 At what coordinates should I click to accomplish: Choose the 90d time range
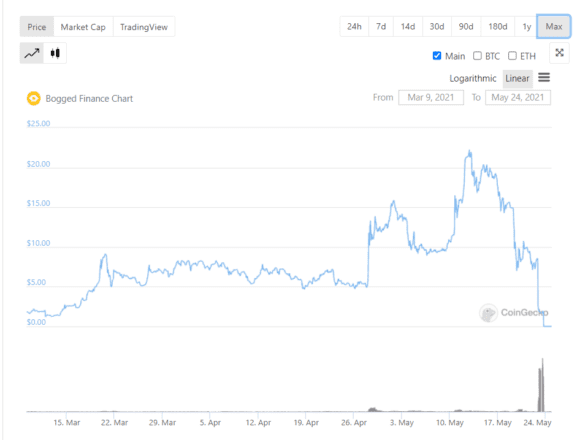coord(466,27)
